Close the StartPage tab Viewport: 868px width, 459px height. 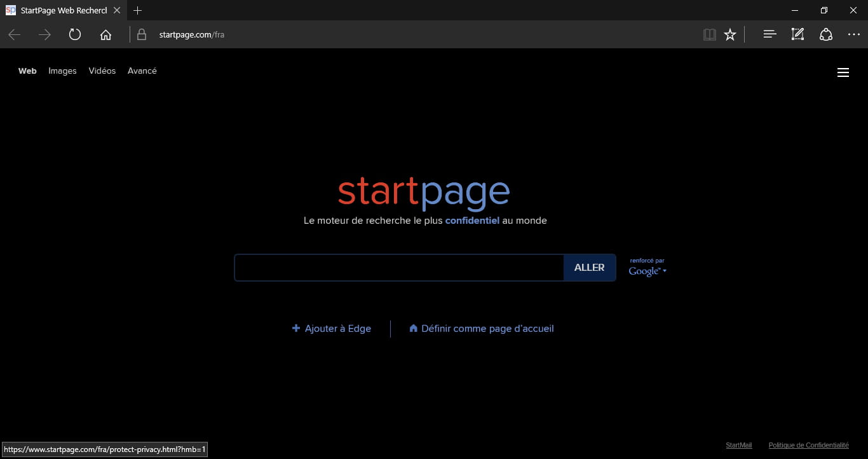coord(116,10)
